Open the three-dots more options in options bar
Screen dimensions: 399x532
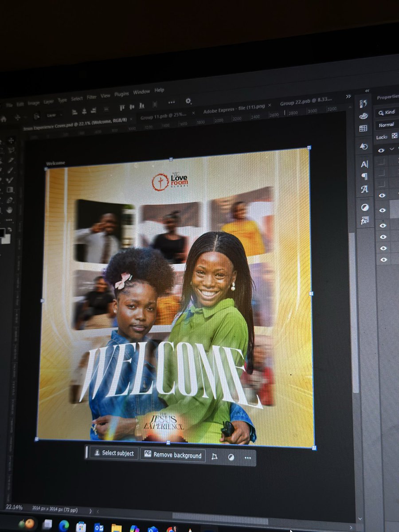point(172,102)
